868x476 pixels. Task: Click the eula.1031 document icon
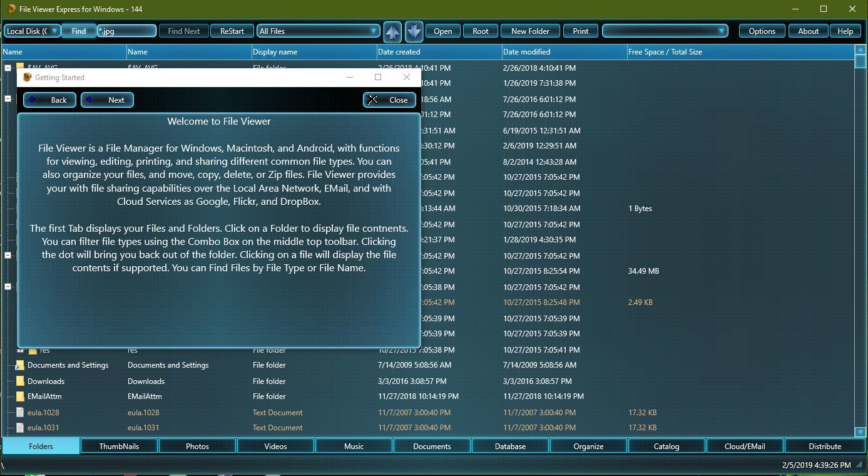pos(20,428)
